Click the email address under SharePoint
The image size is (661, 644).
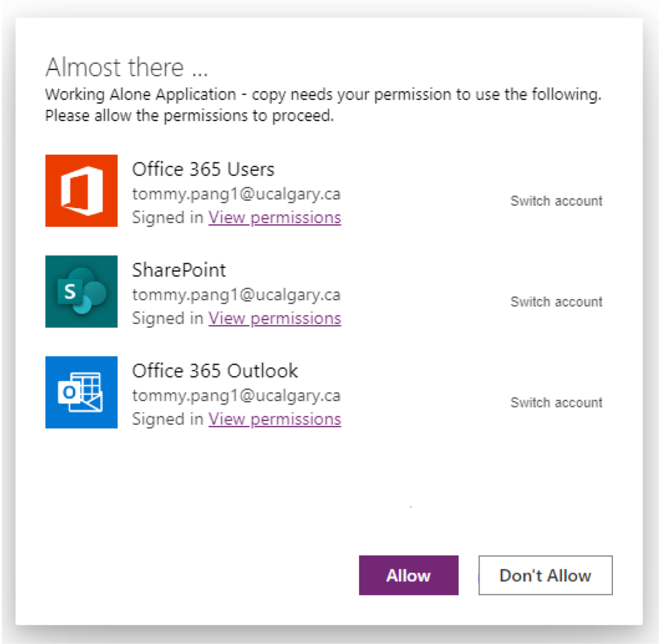(x=236, y=294)
